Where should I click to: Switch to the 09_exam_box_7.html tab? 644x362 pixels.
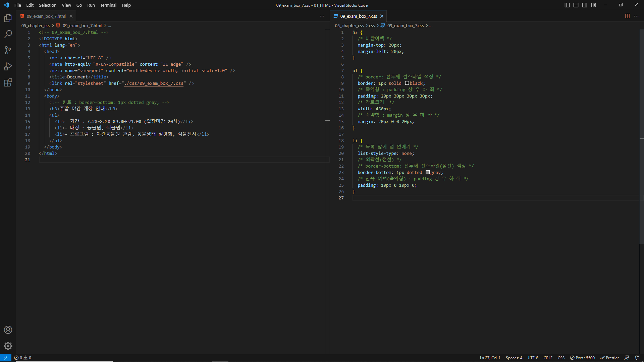pyautogui.click(x=46, y=16)
